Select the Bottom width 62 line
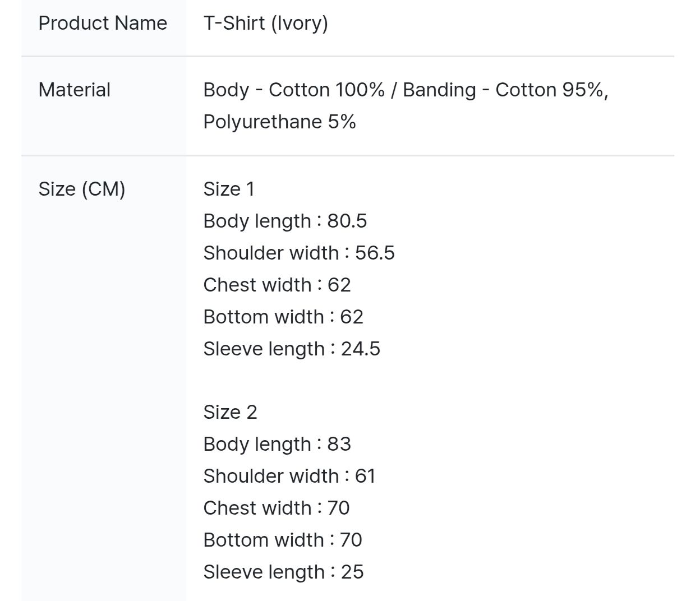 coord(283,317)
